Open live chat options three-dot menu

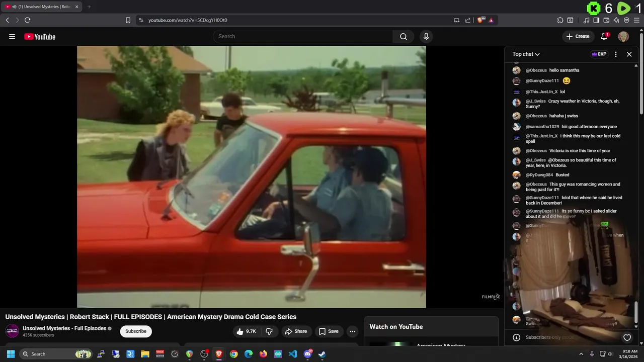coord(616,54)
